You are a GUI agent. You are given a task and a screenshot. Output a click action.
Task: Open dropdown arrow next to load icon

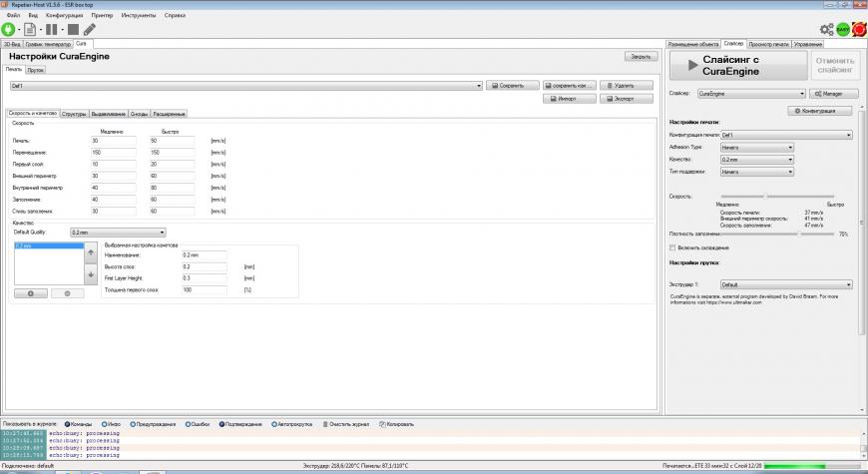(41, 30)
